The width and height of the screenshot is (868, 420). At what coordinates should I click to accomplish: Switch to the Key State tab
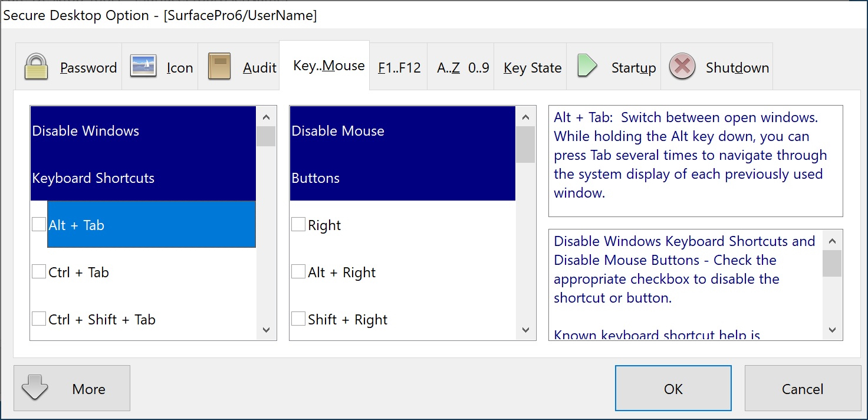coord(531,67)
